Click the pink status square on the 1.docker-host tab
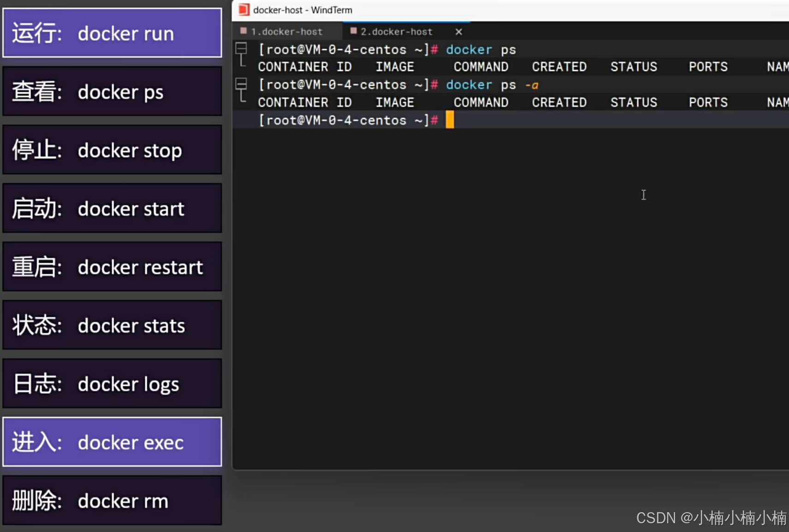Image resolution: width=789 pixels, height=532 pixels. (x=244, y=31)
